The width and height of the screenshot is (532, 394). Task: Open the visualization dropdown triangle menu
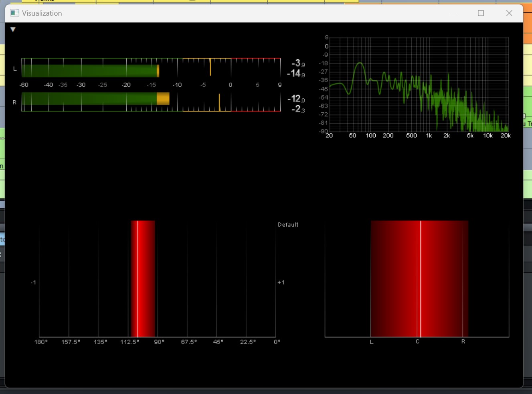click(x=13, y=30)
